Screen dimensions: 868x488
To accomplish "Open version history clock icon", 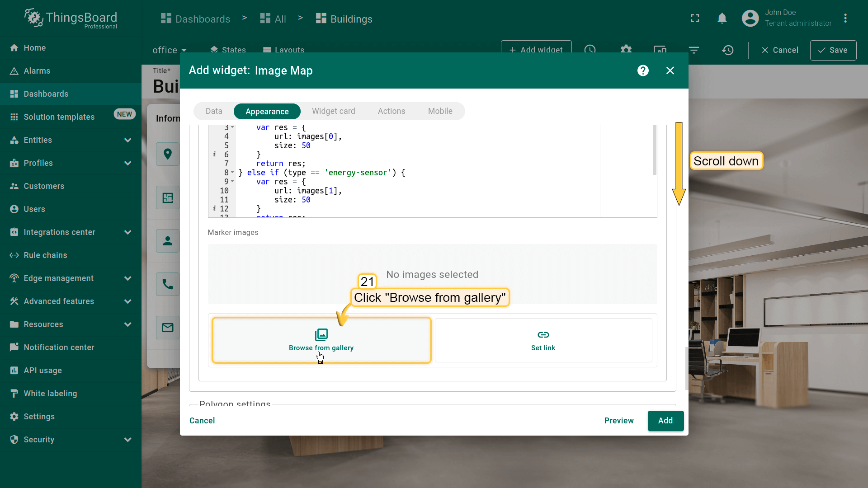I will pyautogui.click(x=727, y=50).
